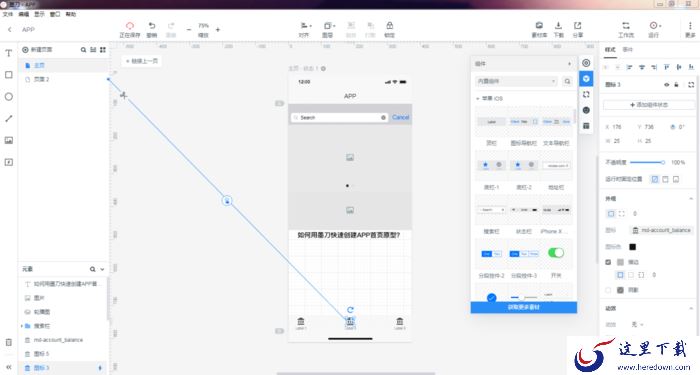Open the emoji icon library tab

[586, 110]
